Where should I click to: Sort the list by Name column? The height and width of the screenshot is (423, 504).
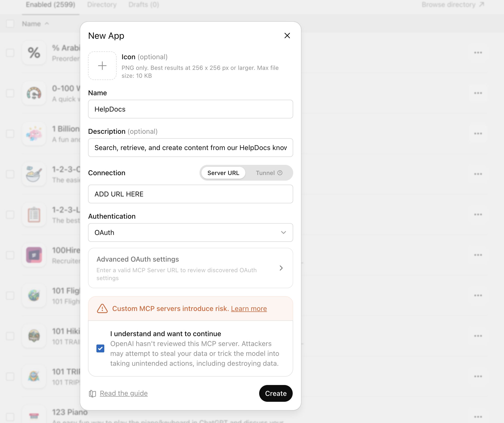(36, 24)
